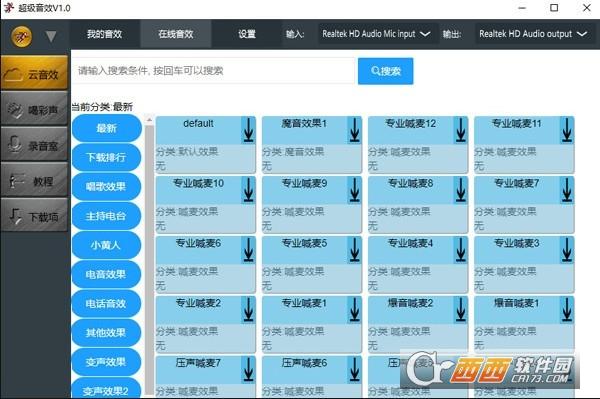Download the 专业喊麦5 effect
This screenshot has width=600, height=399.
click(x=355, y=250)
